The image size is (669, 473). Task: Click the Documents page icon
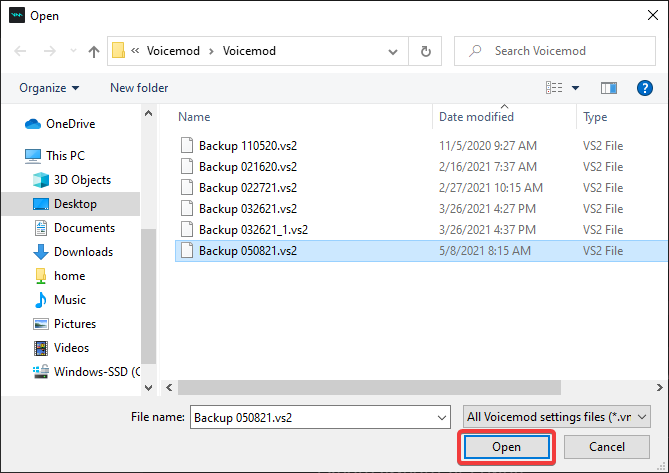(x=41, y=228)
